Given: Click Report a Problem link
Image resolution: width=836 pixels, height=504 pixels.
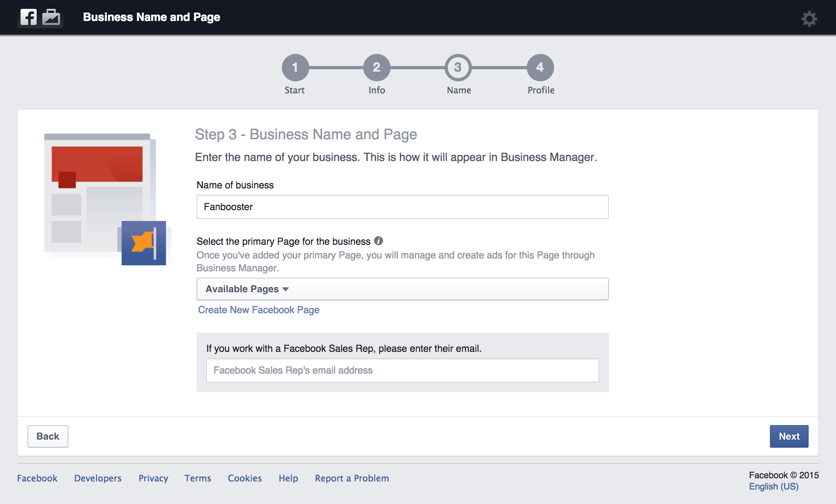Looking at the screenshot, I should (352, 478).
